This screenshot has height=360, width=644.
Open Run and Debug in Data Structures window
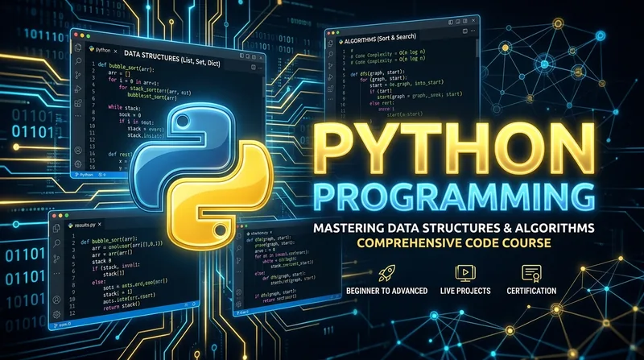point(77,89)
